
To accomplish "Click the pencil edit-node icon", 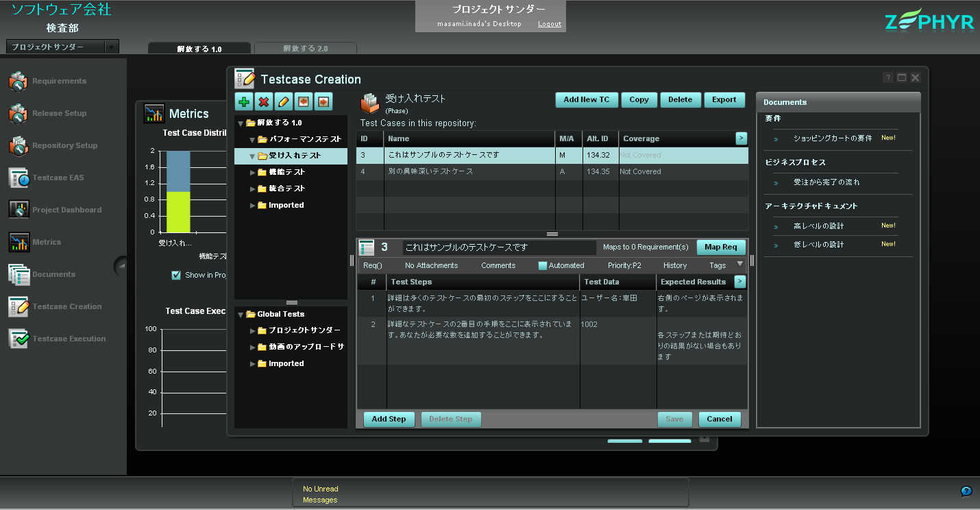I will pyautogui.click(x=284, y=102).
